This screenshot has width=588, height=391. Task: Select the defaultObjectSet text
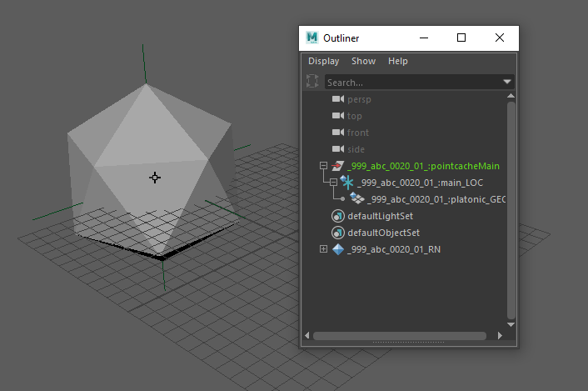(384, 233)
